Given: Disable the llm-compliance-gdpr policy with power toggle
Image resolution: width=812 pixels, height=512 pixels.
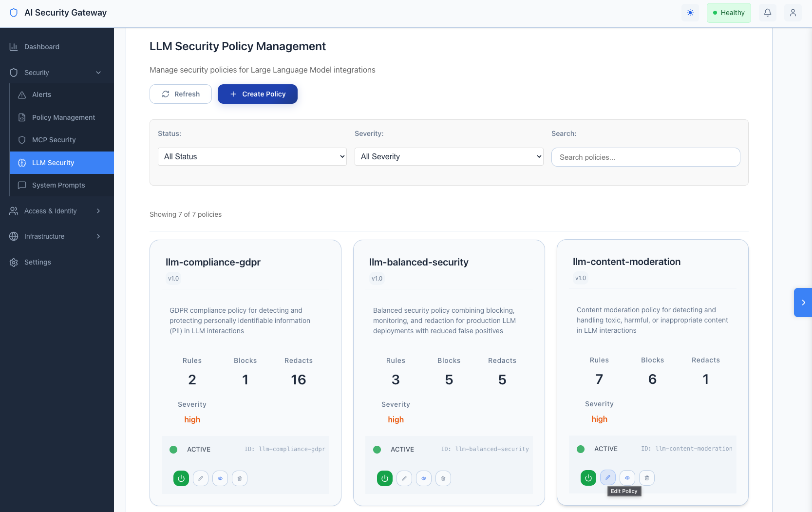Looking at the screenshot, I should pos(181,478).
